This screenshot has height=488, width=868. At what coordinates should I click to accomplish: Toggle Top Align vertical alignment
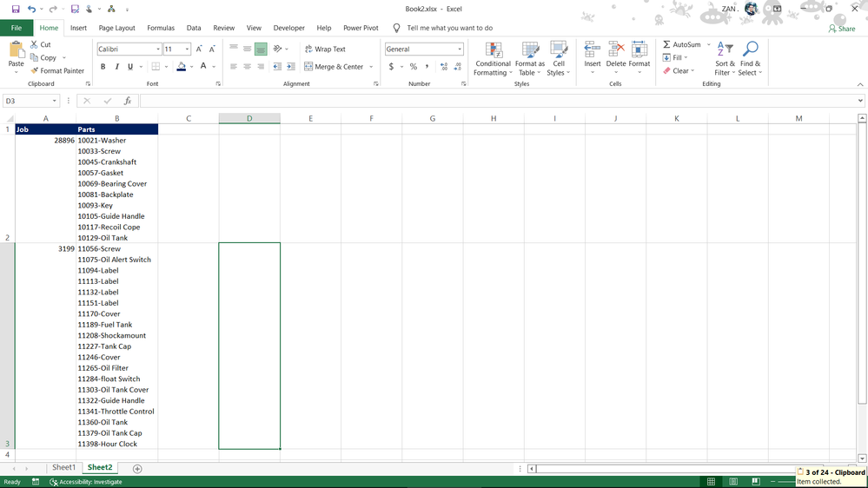(x=234, y=49)
